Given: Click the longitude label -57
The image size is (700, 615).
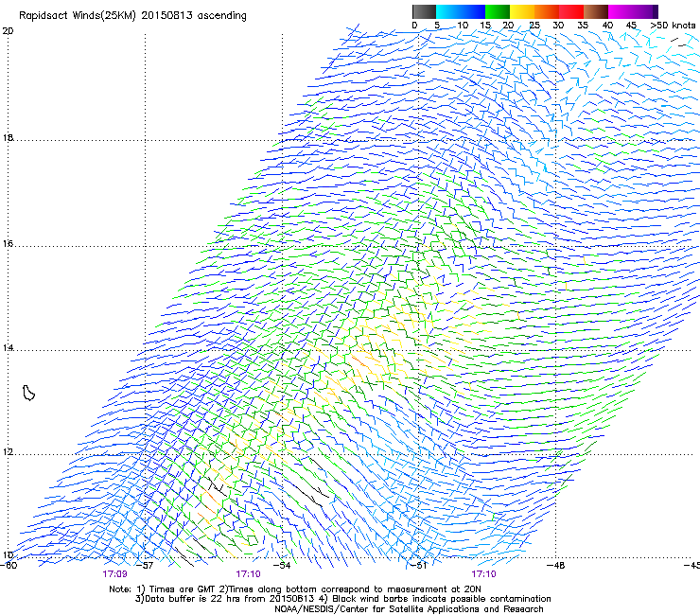Looking at the screenshot, I should pyautogui.click(x=145, y=566).
